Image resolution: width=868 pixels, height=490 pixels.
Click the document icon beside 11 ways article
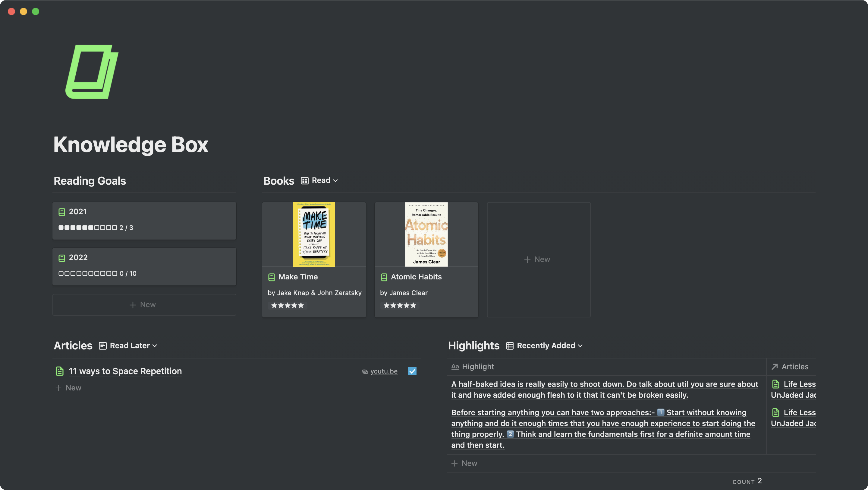[x=60, y=371]
